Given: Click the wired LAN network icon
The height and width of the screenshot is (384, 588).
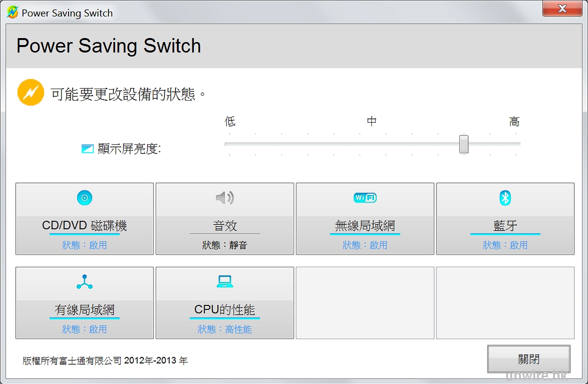Looking at the screenshot, I should (x=85, y=282).
